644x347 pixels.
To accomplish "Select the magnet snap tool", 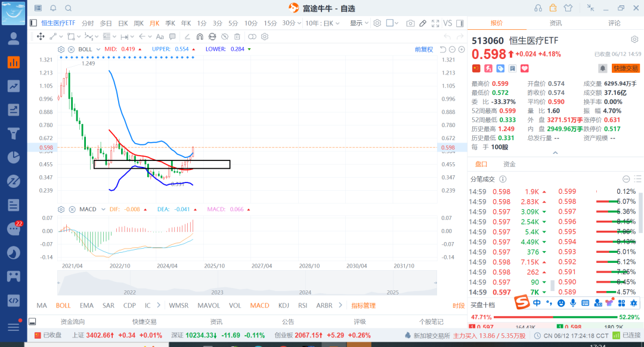I will [200, 36].
